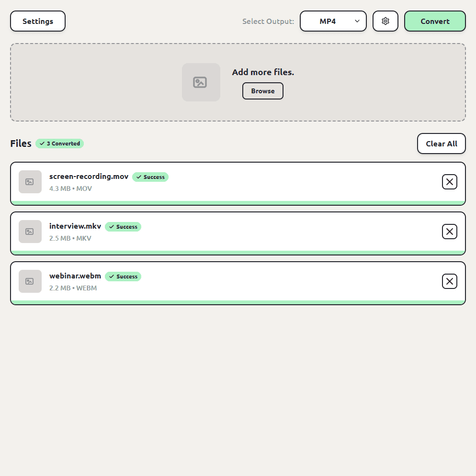Click the "4.3 MB • MOV" file details
The width and height of the screenshot is (476, 476).
pyautogui.click(x=70, y=188)
